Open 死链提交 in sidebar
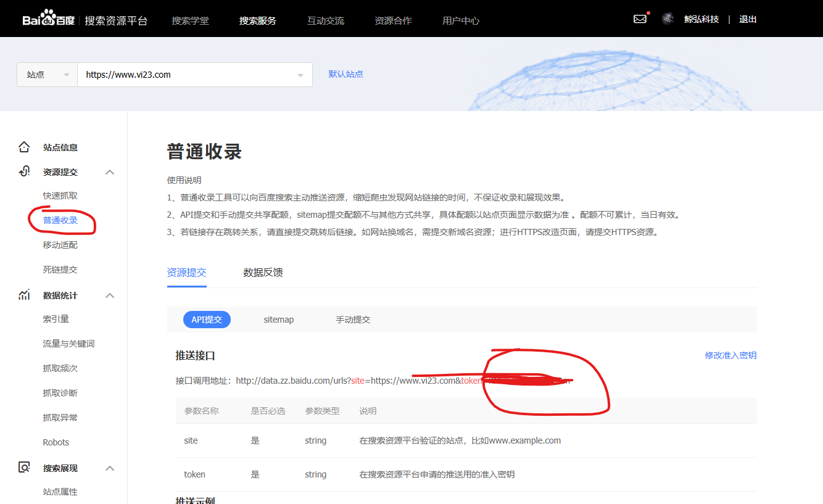823x504 pixels. 60,270
